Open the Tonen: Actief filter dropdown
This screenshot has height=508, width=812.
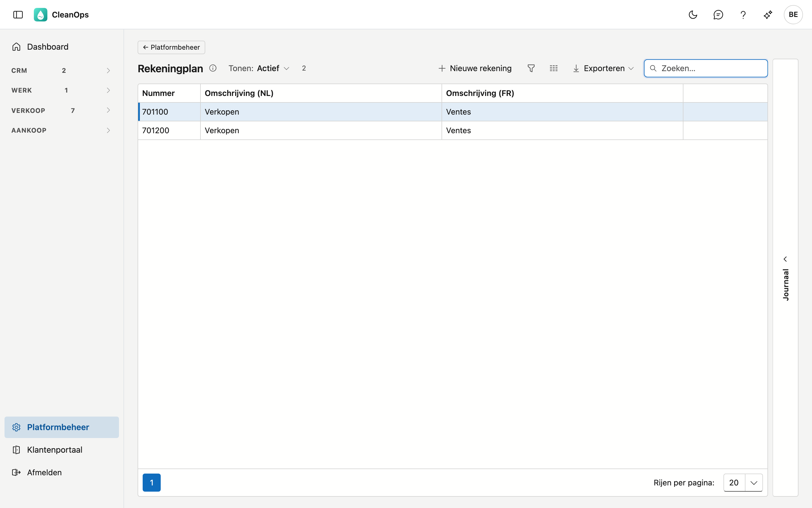[259, 68]
